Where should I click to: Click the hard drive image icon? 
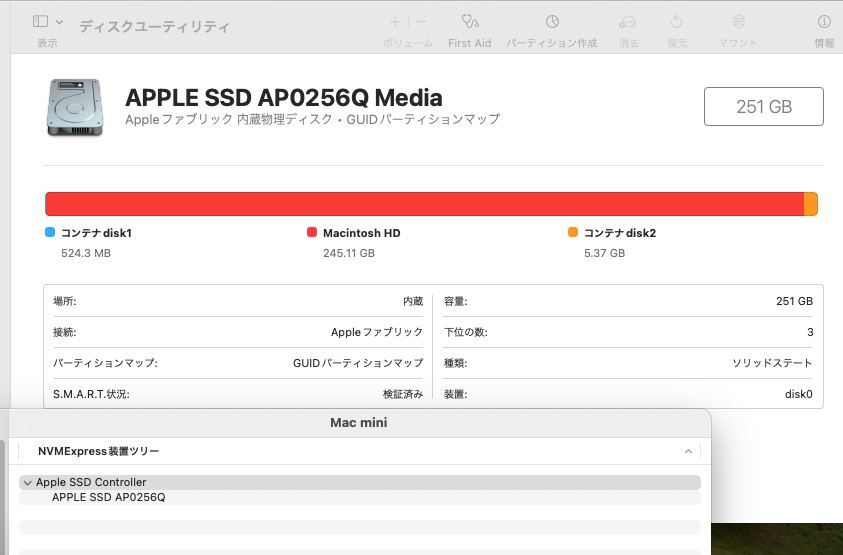(x=74, y=107)
